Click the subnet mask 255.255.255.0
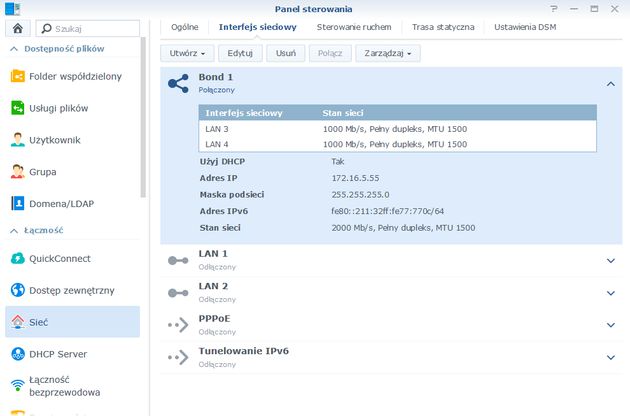Viewport: 630px width, 416px height. pyautogui.click(x=360, y=195)
